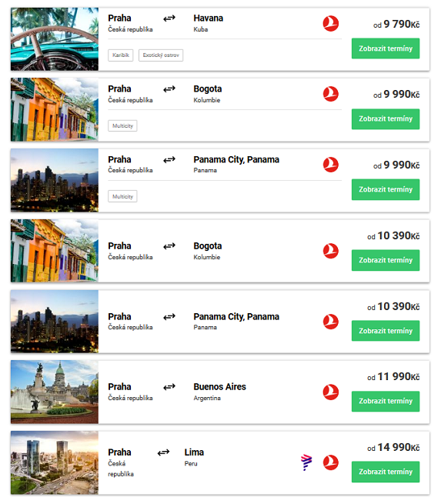Click Turkish Airlines logo on 9 990 Kč Bogota flight
This screenshot has width=441, height=504.
[331, 94]
